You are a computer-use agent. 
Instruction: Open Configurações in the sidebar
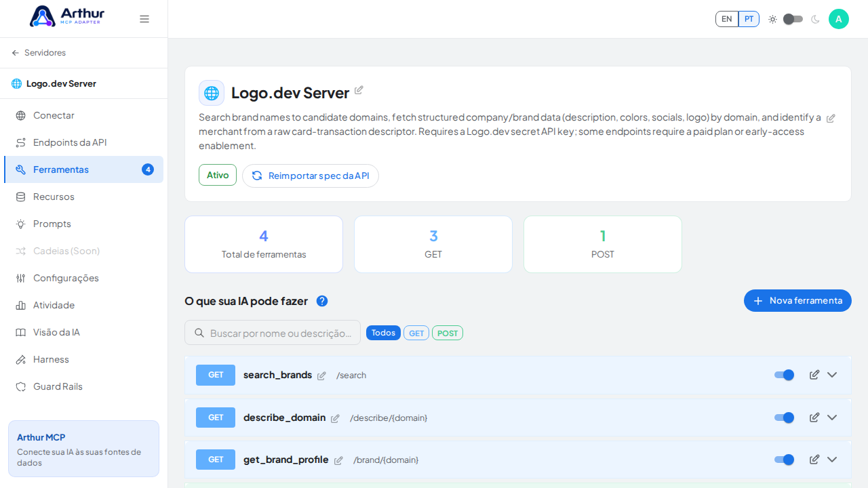pos(83,278)
